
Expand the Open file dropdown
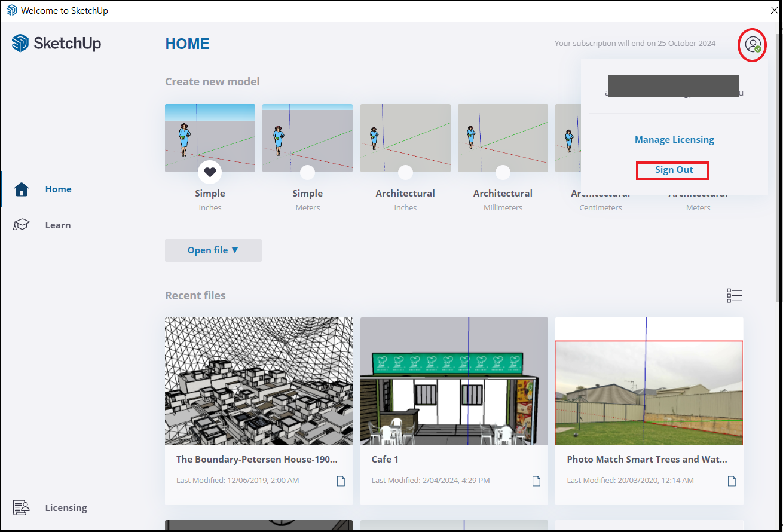pyautogui.click(x=213, y=250)
